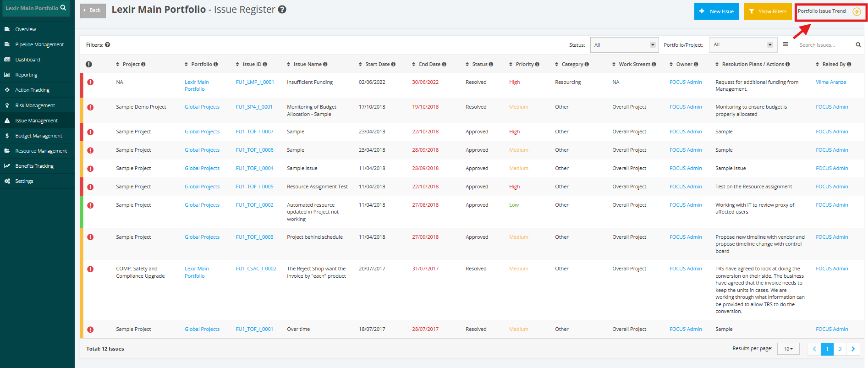Open issue link FU1_TOF_I_0007
The width and height of the screenshot is (868, 368).
[x=254, y=132]
